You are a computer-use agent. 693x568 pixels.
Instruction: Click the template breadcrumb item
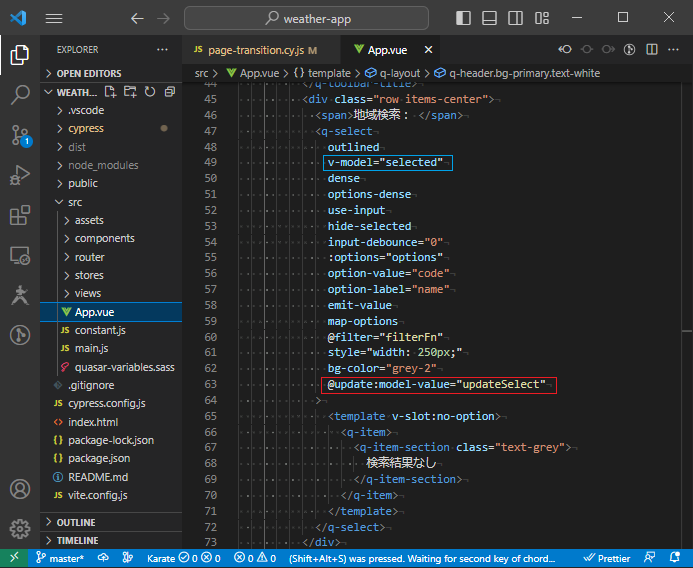[x=322, y=73]
